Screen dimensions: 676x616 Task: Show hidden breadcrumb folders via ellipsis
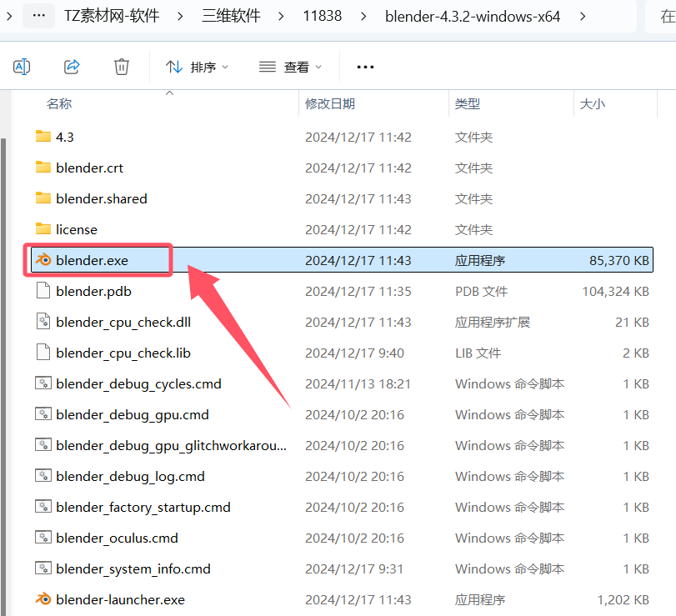tap(39, 16)
